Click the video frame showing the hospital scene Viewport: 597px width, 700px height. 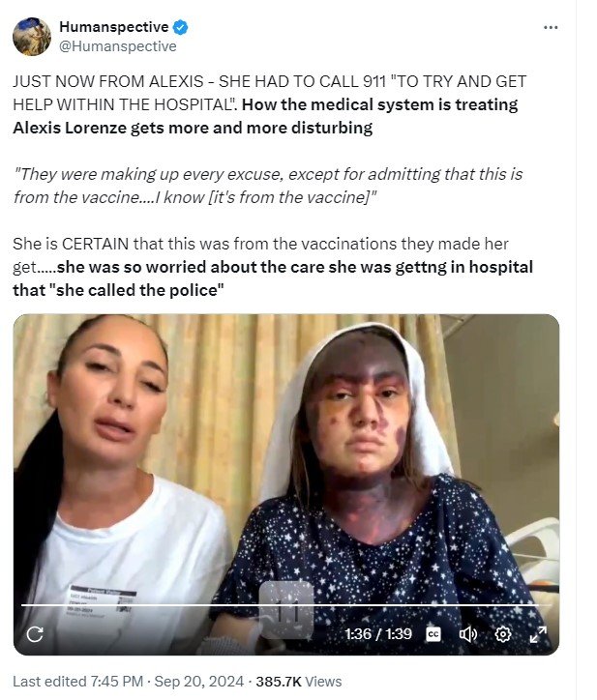[x=286, y=484]
